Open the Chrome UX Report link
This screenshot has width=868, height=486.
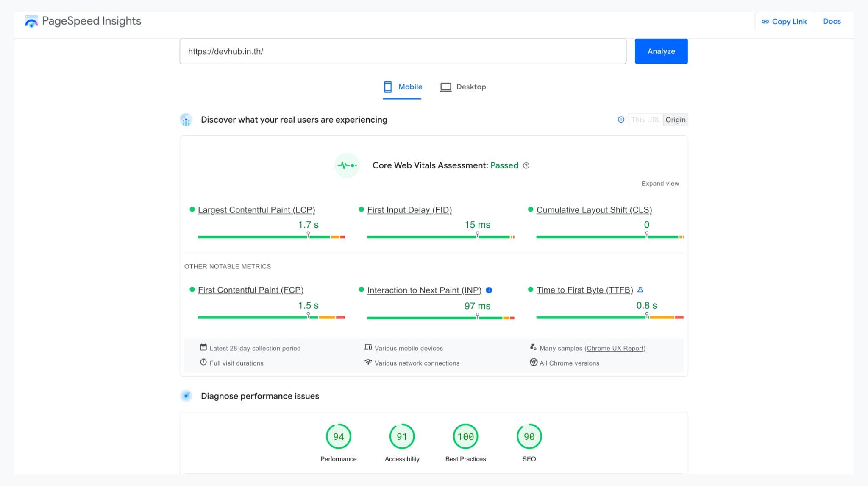615,348
